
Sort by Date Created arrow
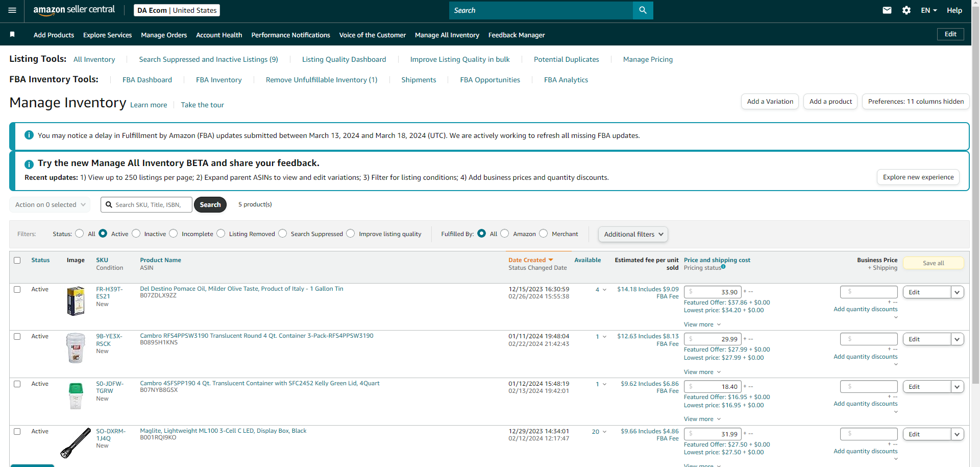[x=551, y=260]
